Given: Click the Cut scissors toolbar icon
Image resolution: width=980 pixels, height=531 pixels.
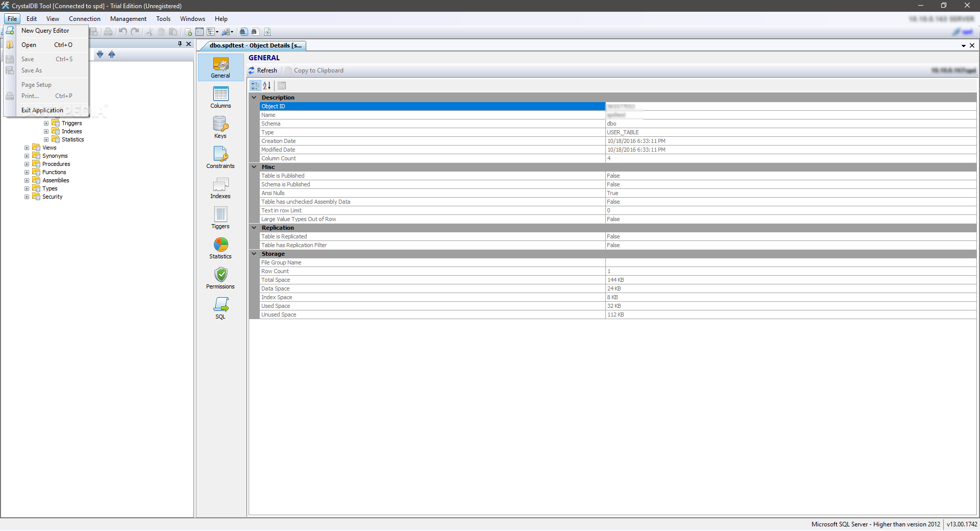Looking at the screenshot, I should click(150, 32).
